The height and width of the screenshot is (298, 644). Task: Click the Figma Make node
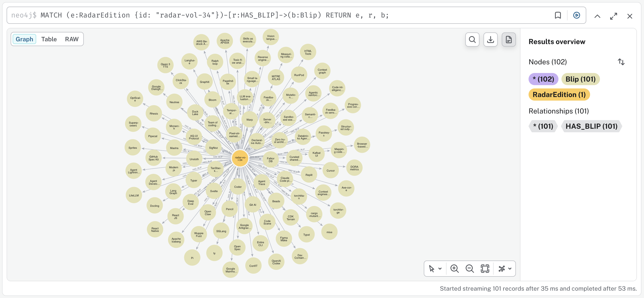tap(284, 239)
